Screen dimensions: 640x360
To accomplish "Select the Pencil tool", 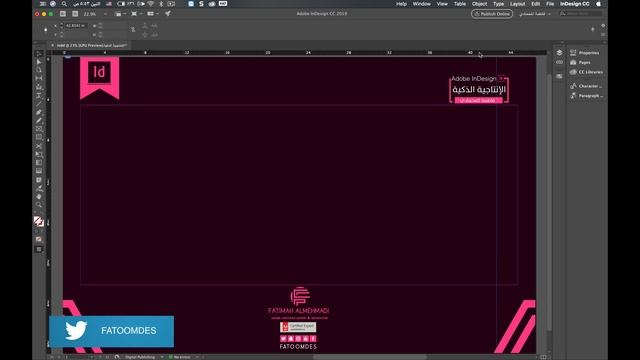I will point(39,120).
